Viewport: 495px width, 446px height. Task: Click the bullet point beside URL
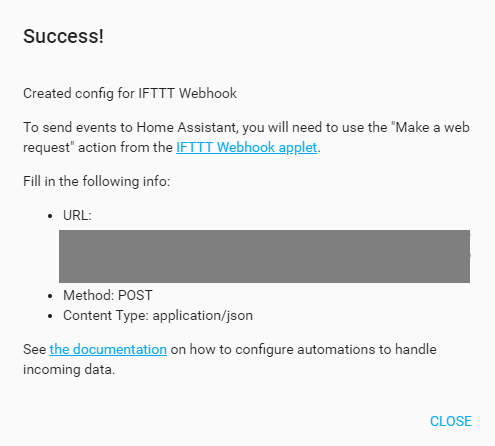coord(50,216)
